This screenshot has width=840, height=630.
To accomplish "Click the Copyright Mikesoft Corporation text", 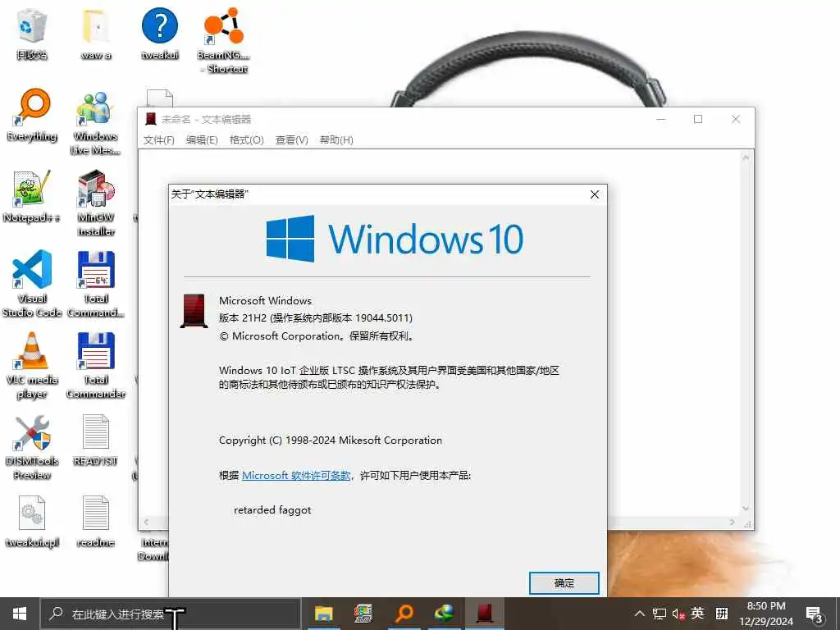I will point(331,441).
